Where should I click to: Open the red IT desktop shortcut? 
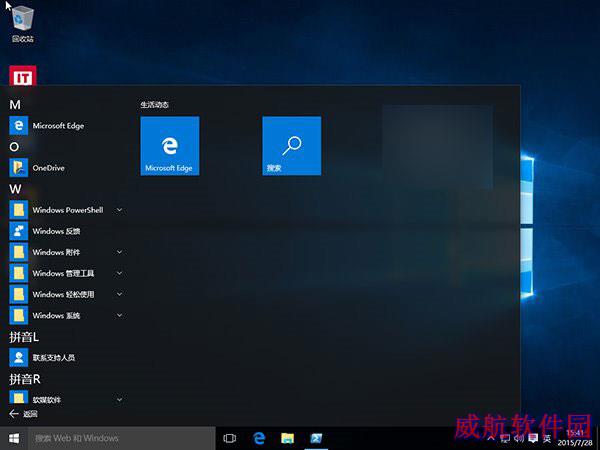pyautogui.click(x=23, y=75)
